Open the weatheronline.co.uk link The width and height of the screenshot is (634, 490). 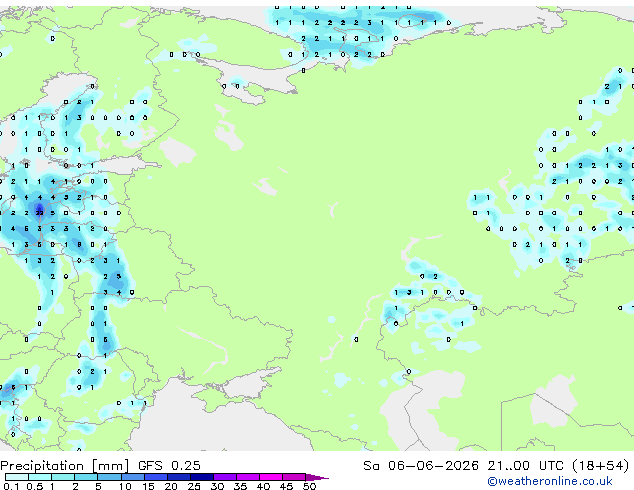pos(550,481)
